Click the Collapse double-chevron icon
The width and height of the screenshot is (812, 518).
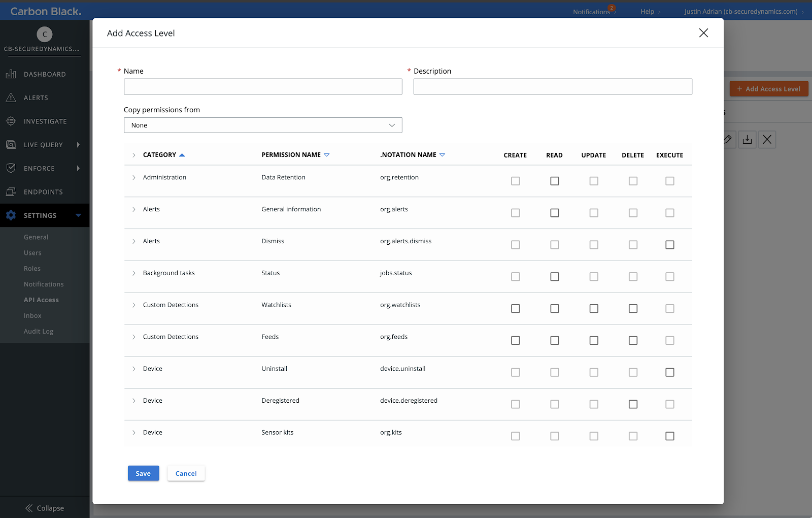[x=29, y=508]
